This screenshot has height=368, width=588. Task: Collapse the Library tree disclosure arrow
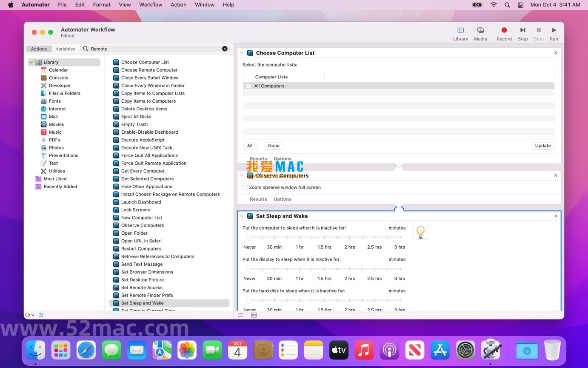click(31, 62)
